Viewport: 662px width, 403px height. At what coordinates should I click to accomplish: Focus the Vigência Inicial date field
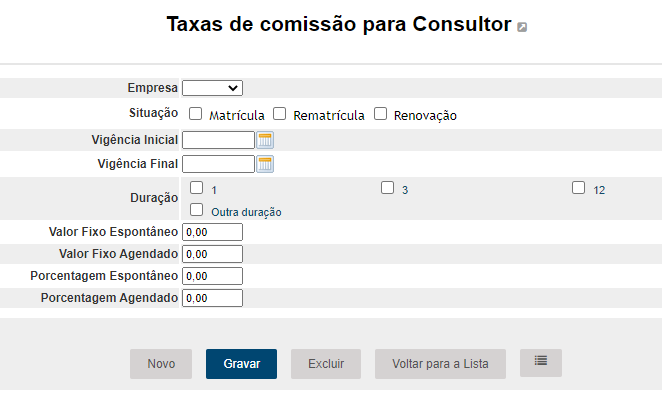[218, 140]
